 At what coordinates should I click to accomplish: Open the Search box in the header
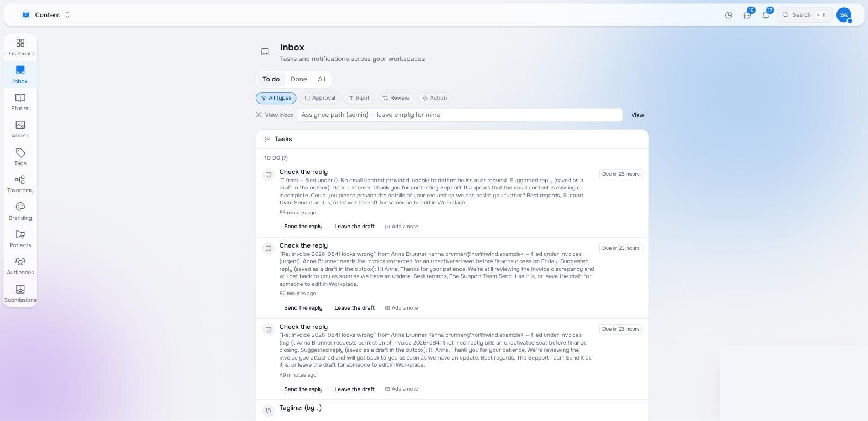click(x=804, y=15)
